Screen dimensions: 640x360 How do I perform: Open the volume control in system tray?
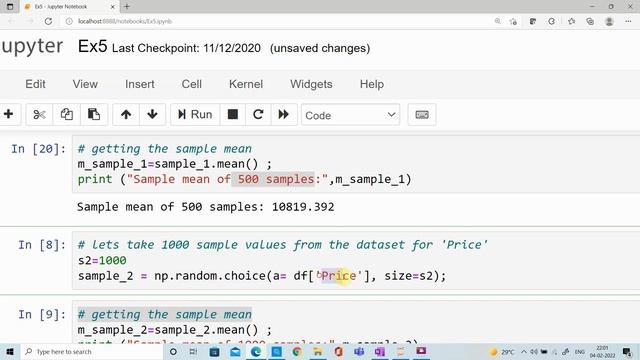(x=534, y=351)
